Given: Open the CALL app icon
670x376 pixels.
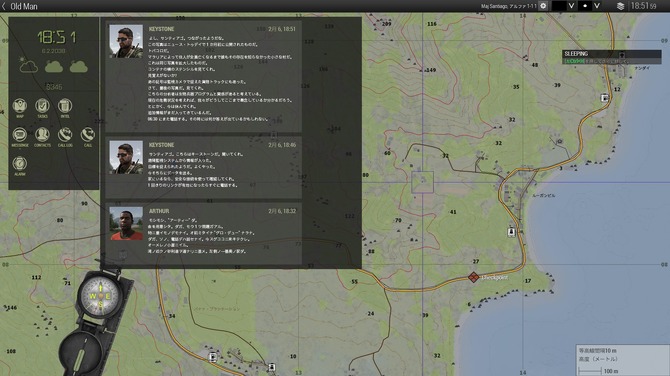Looking at the screenshot, I should (x=88, y=135).
